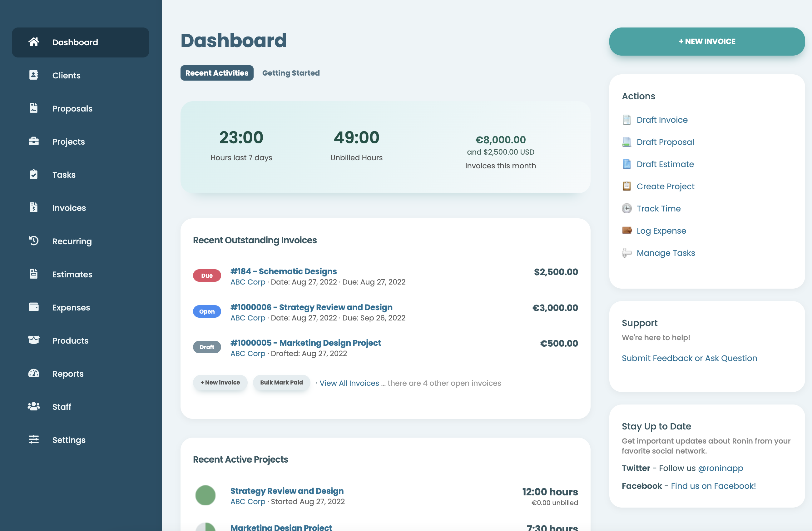The image size is (812, 531).
Task: Open Proposals via its sidebar icon
Action: pyautogui.click(x=33, y=108)
